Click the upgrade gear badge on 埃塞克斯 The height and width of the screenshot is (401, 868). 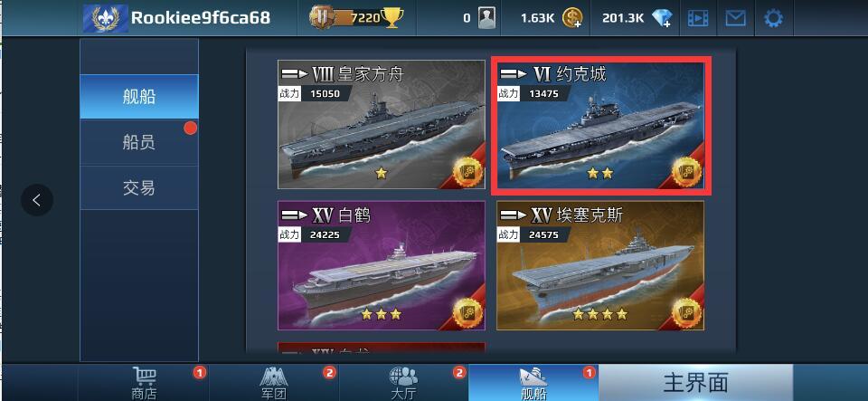(x=687, y=313)
